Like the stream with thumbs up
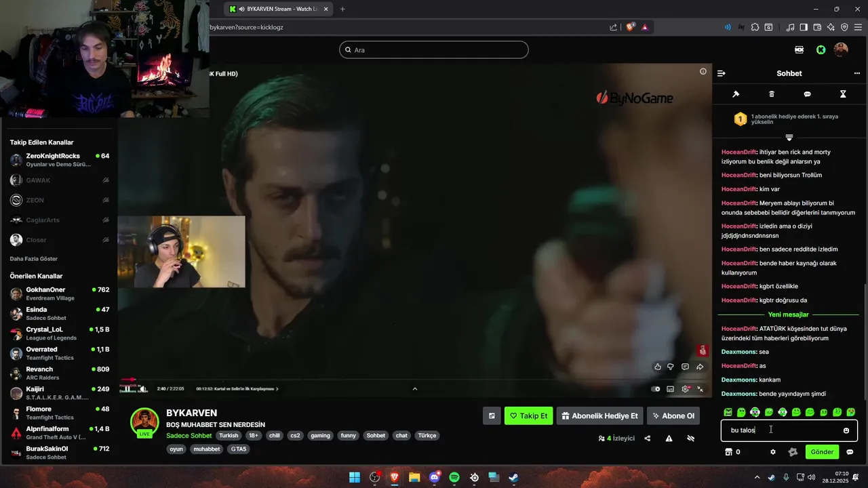 pos(657,367)
